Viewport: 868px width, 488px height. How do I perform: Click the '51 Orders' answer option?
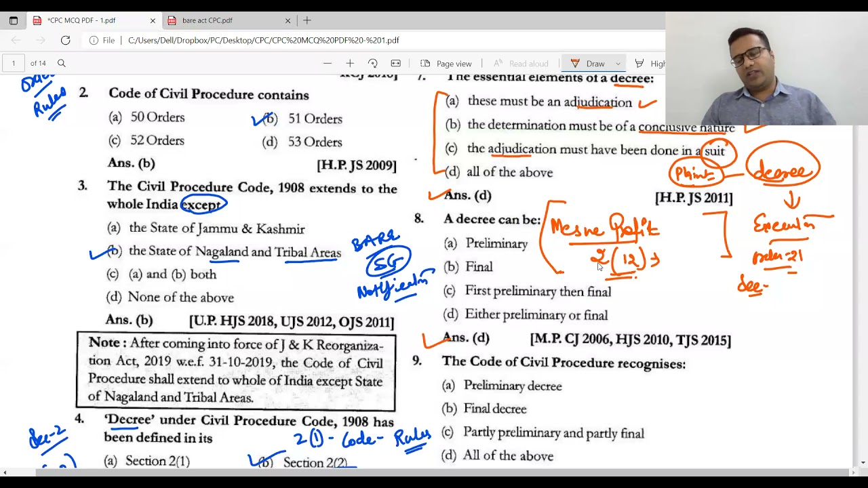tap(315, 119)
